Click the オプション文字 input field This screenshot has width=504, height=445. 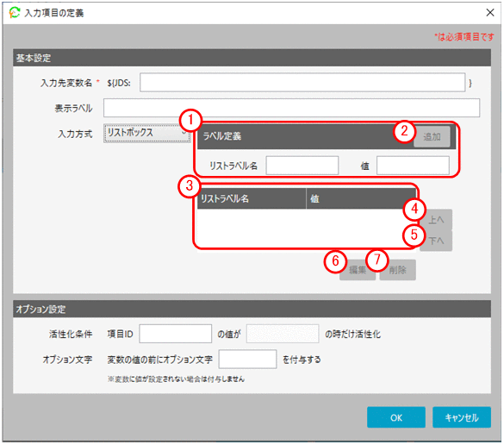247,359
